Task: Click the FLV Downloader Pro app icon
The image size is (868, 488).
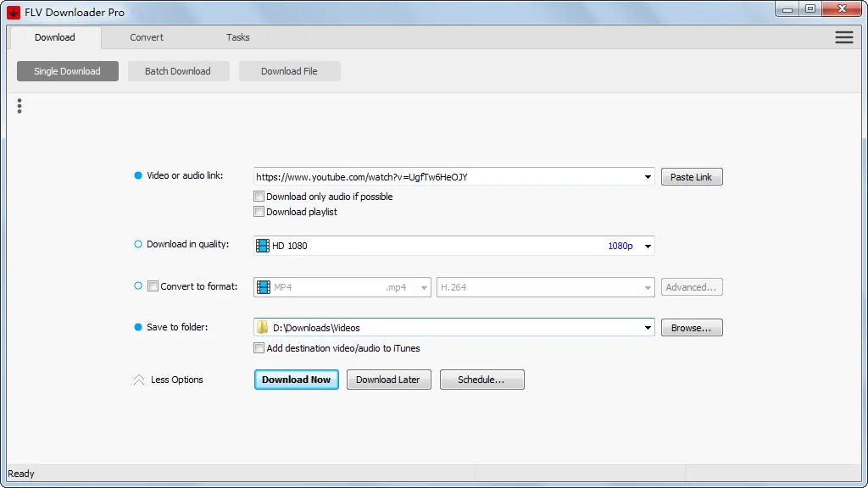Action: (x=14, y=12)
